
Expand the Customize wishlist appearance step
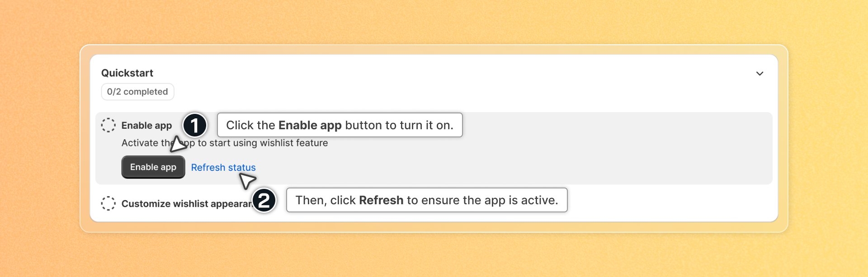[186, 204]
